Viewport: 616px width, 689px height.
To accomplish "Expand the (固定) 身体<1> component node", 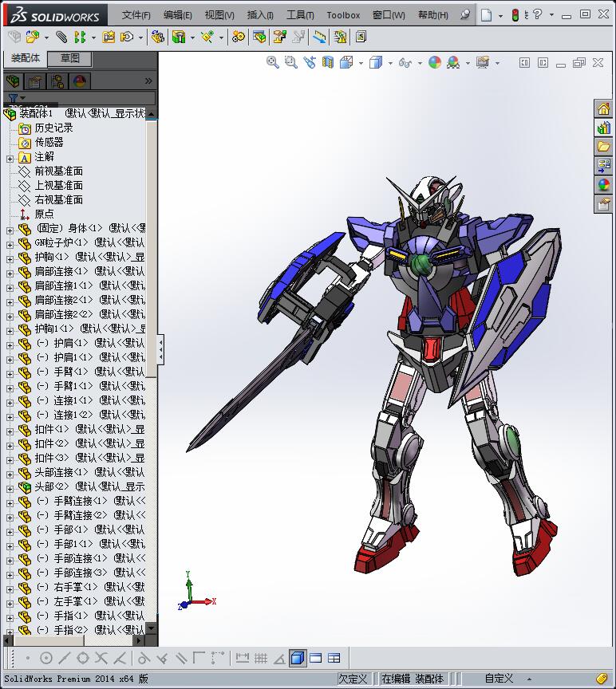I will pos(10,230).
